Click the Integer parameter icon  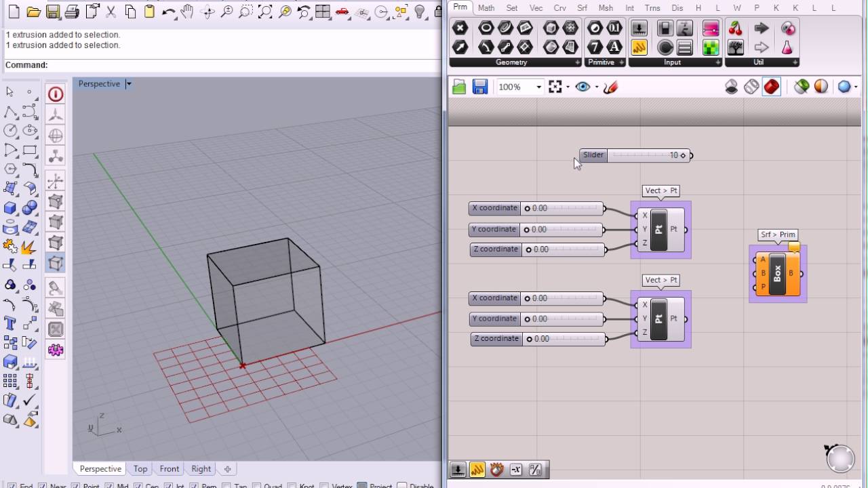tap(595, 47)
